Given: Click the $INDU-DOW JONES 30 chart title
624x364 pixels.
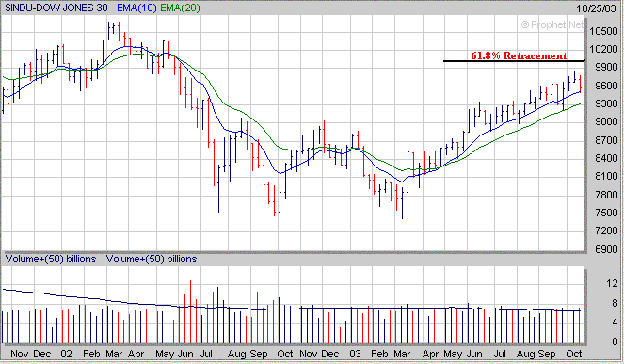Looking at the screenshot, I should point(56,8).
